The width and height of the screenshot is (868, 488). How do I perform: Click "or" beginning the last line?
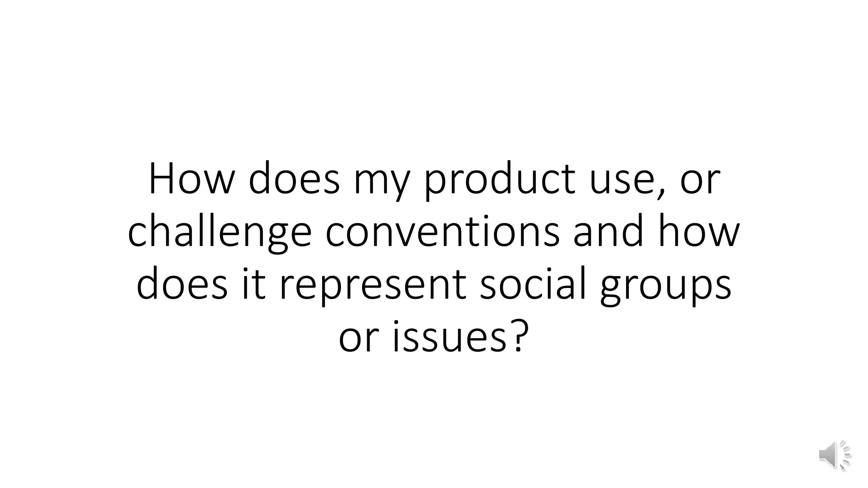click(358, 339)
